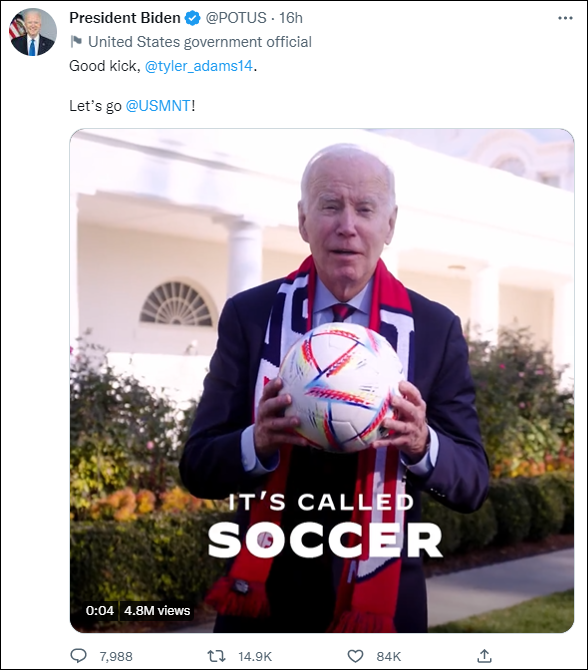The width and height of the screenshot is (588, 670).
Task: Click the @POTUS handle
Action: (x=236, y=18)
